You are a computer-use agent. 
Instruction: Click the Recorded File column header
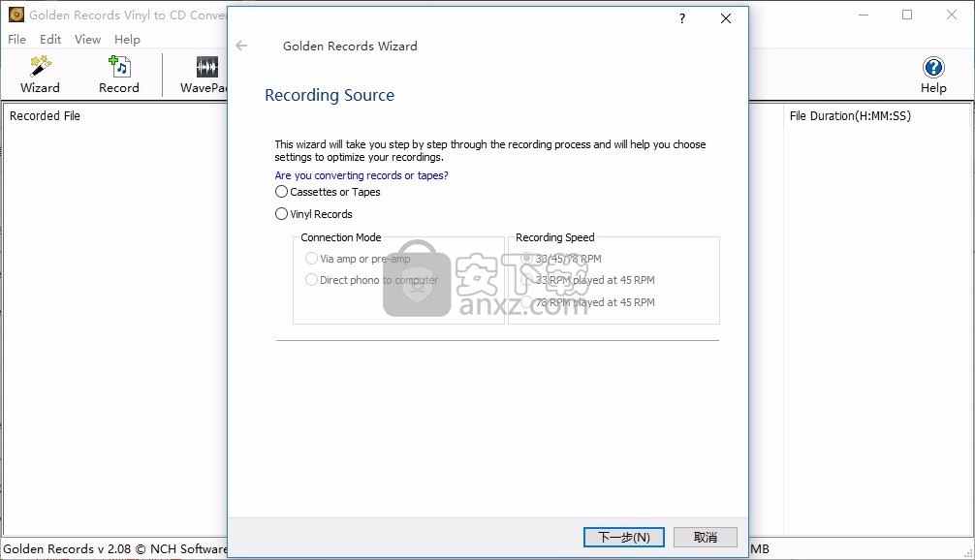point(45,115)
